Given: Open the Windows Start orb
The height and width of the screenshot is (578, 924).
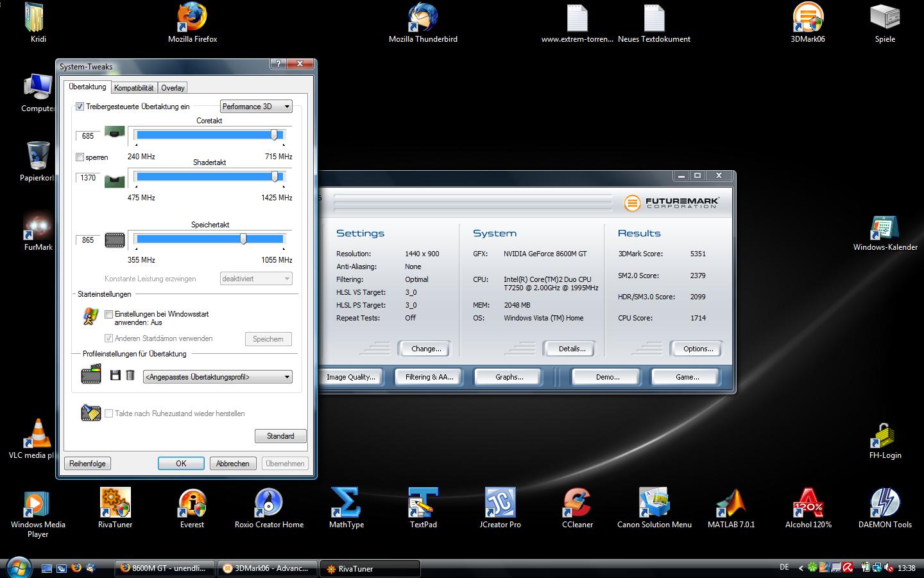Looking at the screenshot, I should pyautogui.click(x=17, y=568).
